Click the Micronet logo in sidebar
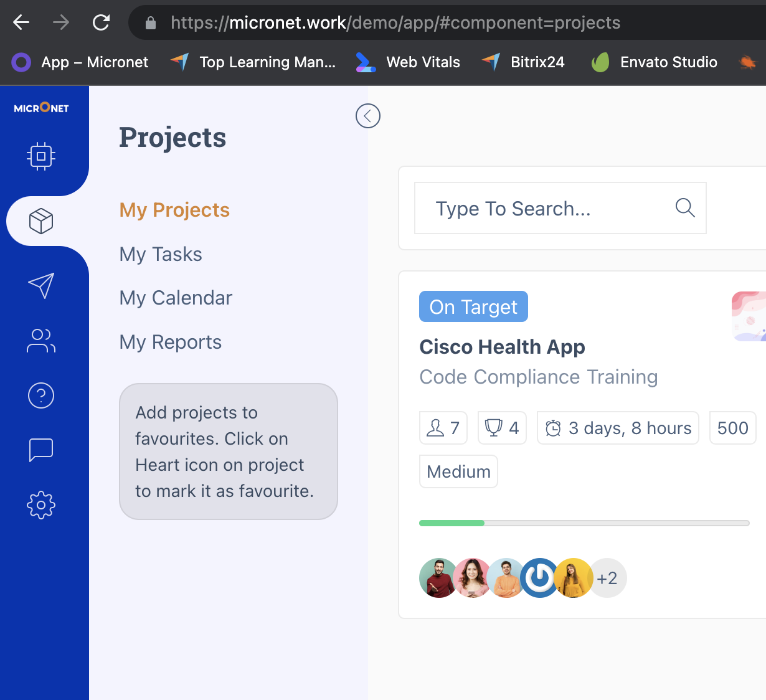The image size is (766, 700). point(41,108)
